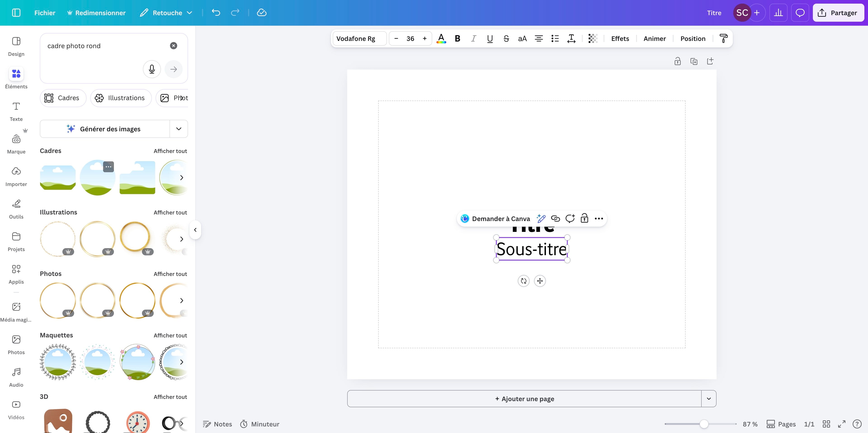This screenshot has height=433, width=868.
Task: Show all 3D results
Action: tap(170, 397)
